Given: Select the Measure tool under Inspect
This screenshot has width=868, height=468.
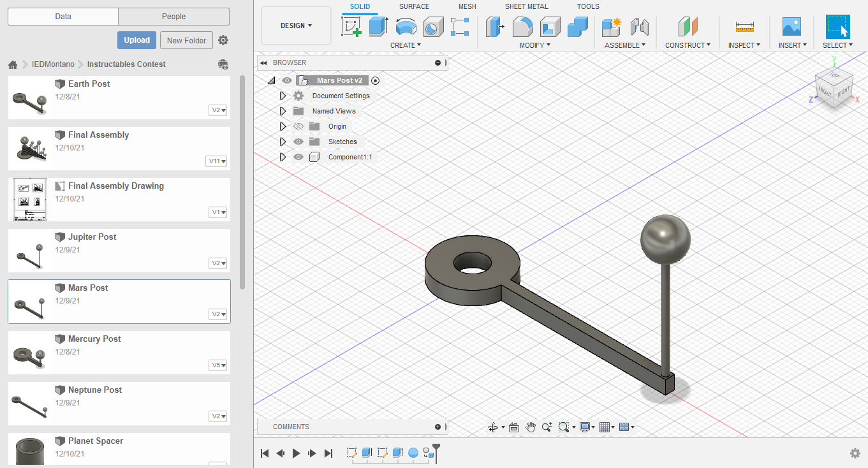Looking at the screenshot, I should (744, 27).
